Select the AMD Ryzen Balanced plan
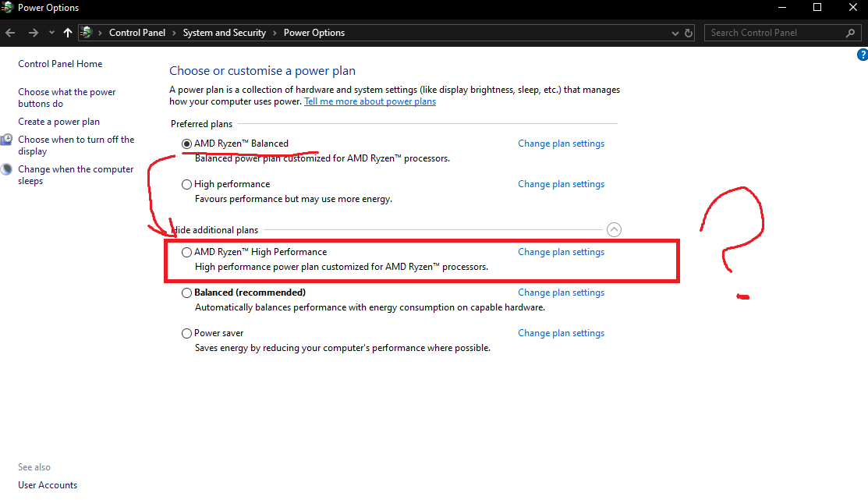868x500 pixels. click(186, 144)
